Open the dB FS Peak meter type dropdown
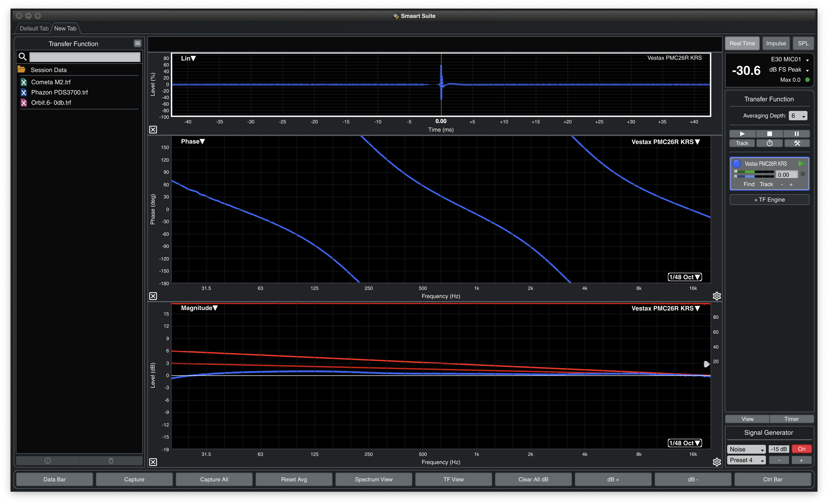Viewport: 828px width, 504px height. coord(789,69)
